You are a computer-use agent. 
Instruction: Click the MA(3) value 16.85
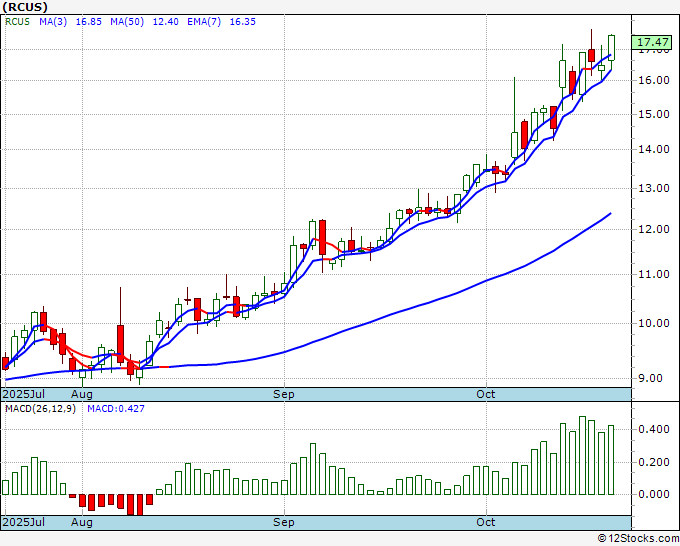click(x=88, y=22)
